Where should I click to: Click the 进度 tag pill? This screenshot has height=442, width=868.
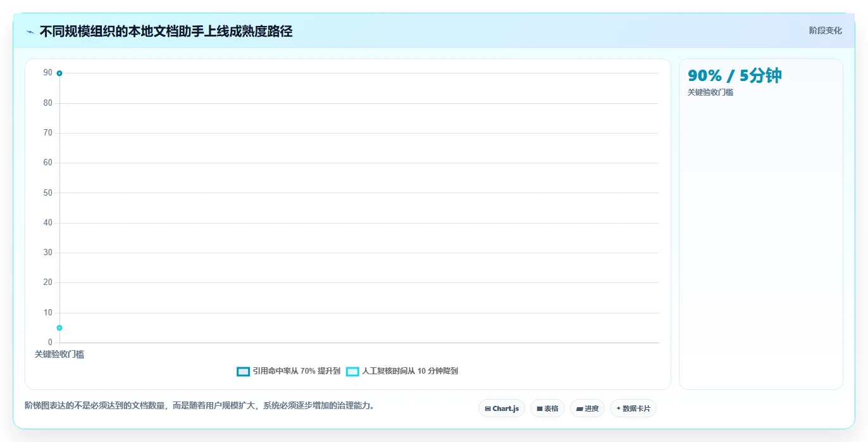(587, 408)
